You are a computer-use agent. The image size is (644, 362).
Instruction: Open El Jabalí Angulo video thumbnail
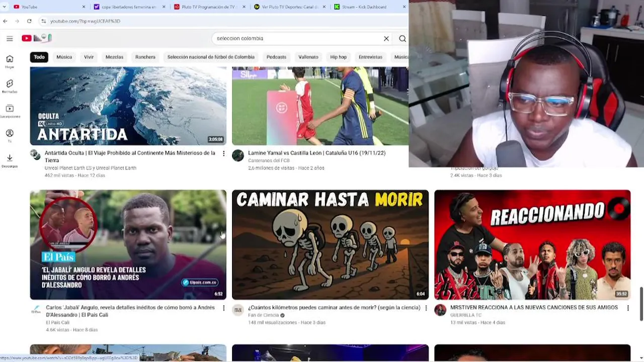128,245
